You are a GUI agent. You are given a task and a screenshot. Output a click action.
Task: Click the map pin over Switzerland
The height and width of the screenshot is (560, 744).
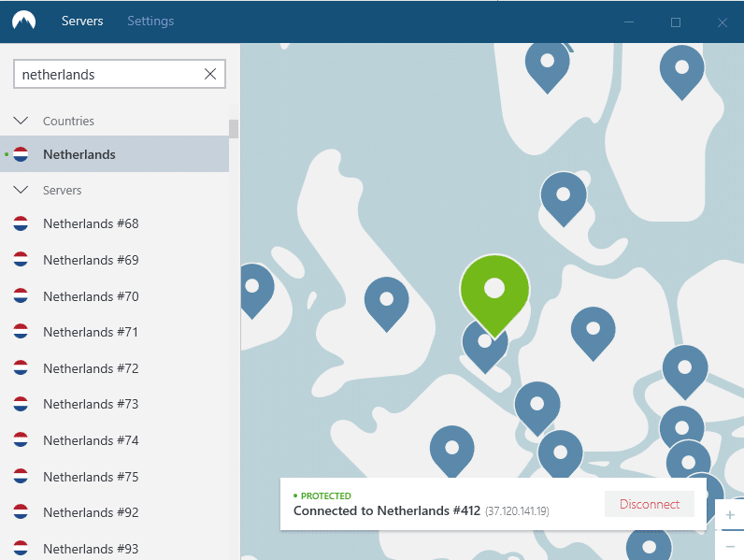561,452
